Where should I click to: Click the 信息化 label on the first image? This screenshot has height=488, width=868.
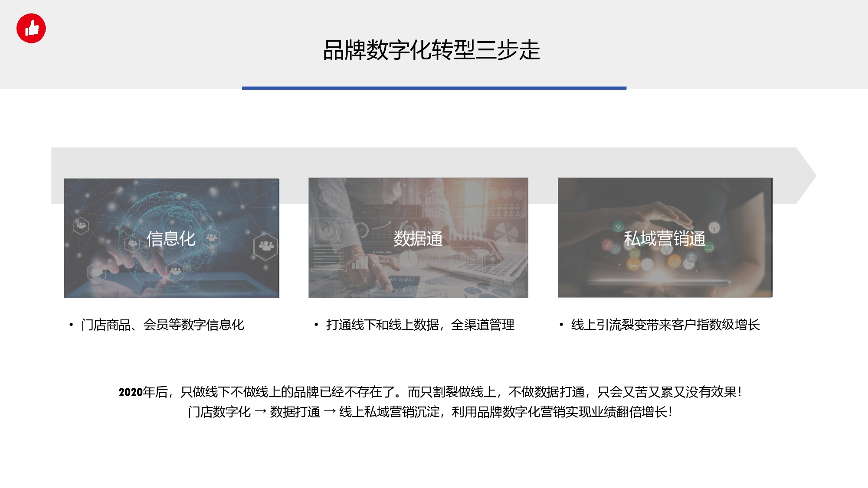[171, 239]
